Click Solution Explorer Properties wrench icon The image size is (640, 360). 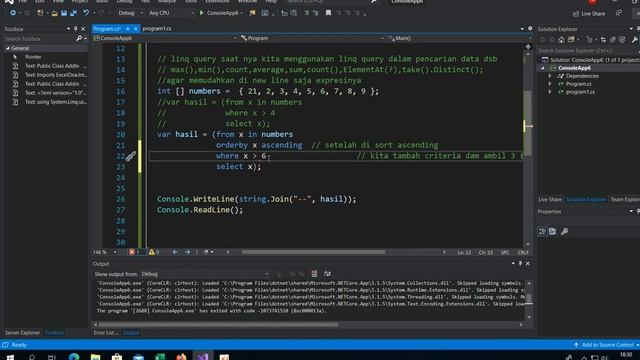click(x=635, y=40)
